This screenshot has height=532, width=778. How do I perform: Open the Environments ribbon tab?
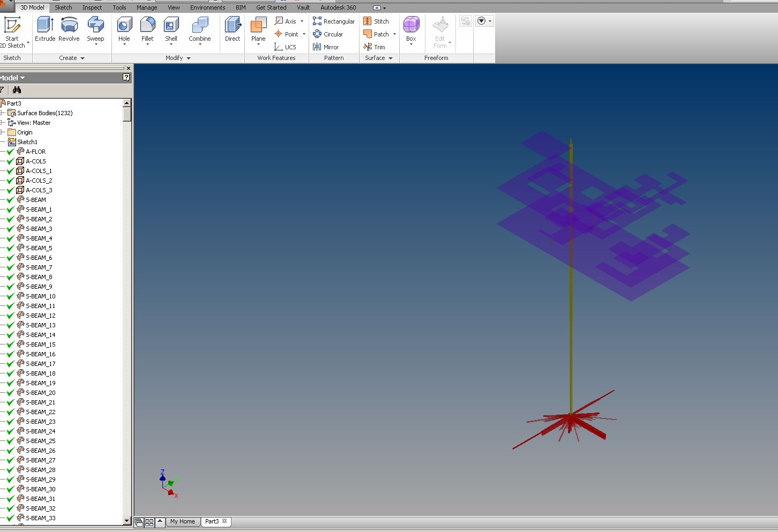pyautogui.click(x=207, y=8)
